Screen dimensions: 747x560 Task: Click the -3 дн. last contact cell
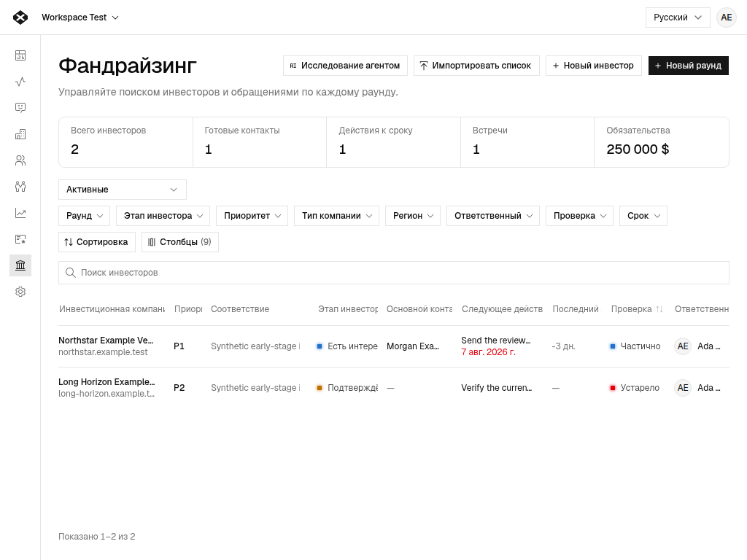point(564,346)
